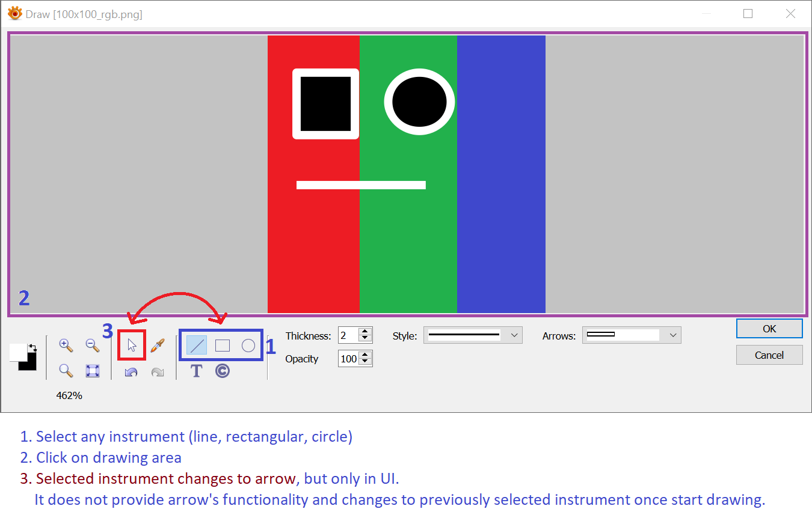Click the OK button
Viewport: 812px width, 509px height.
[x=769, y=329]
